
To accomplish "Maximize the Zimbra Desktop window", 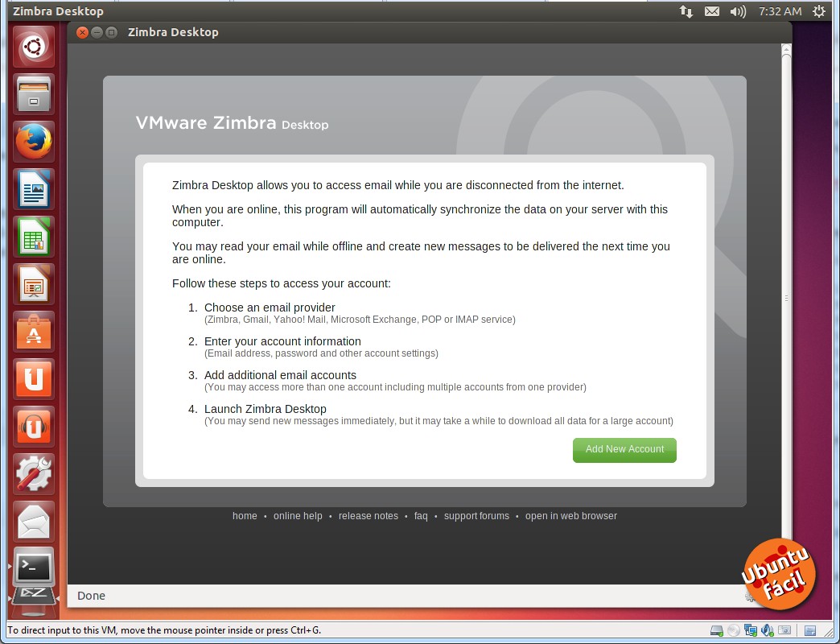I will pyautogui.click(x=111, y=33).
